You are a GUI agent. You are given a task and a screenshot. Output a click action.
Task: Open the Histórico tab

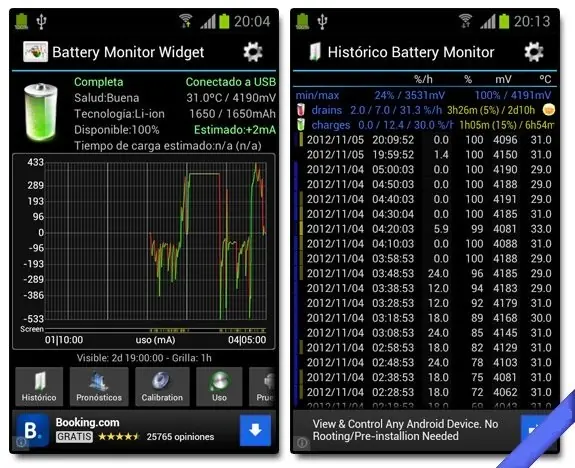point(39,387)
